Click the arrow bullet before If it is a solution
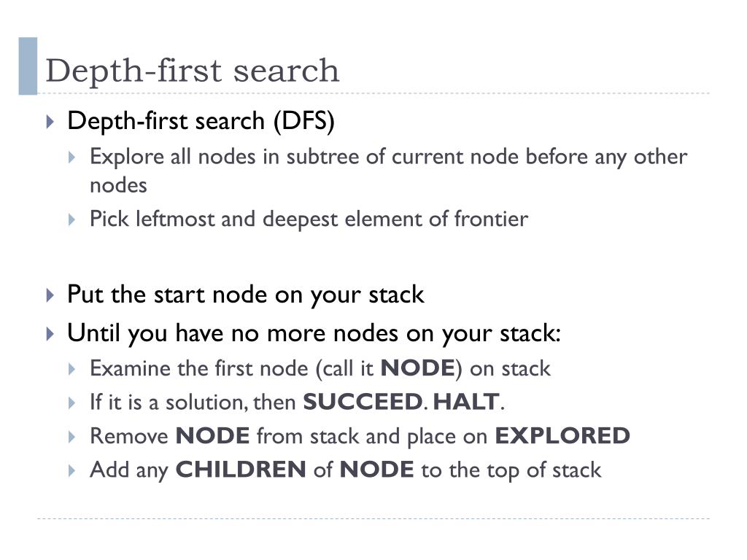This screenshot has width=747, height=560. click(x=72, y=403)
